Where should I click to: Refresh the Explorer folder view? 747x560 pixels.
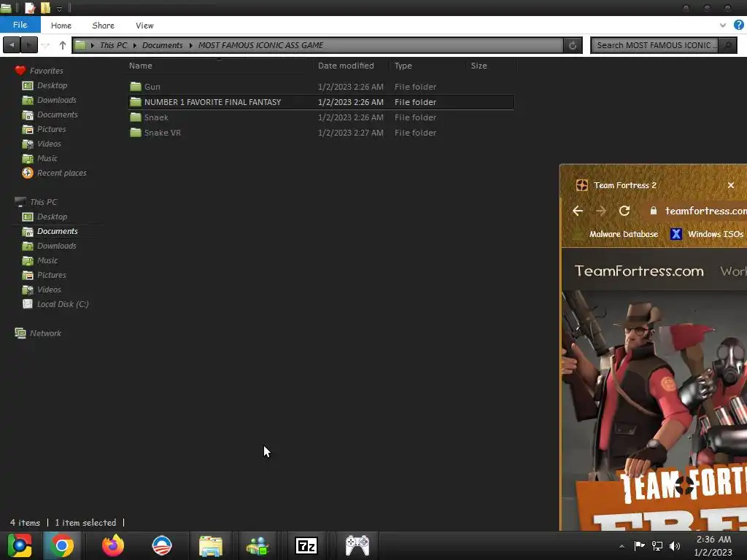pyautogui.click(x=573, y=45)
